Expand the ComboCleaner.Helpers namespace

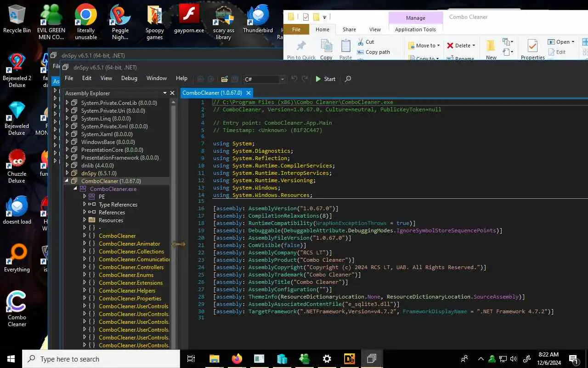[x=85, y=291]
